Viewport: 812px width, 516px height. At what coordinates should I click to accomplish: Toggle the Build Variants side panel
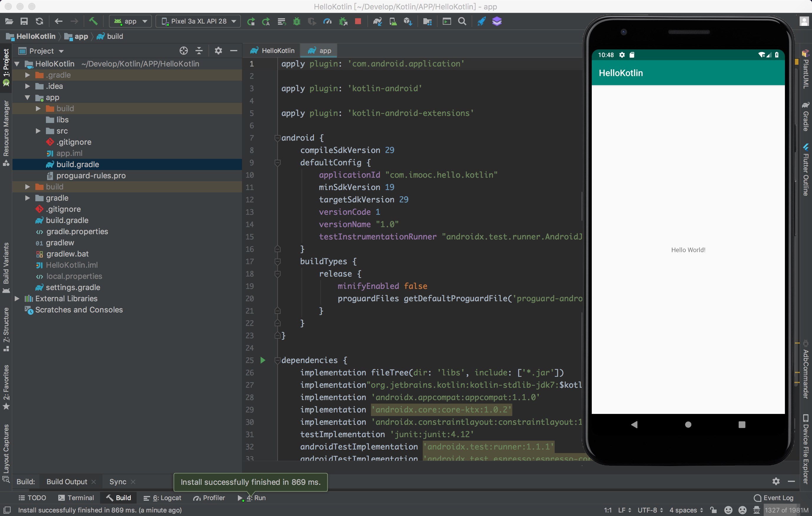click(6, 268)
